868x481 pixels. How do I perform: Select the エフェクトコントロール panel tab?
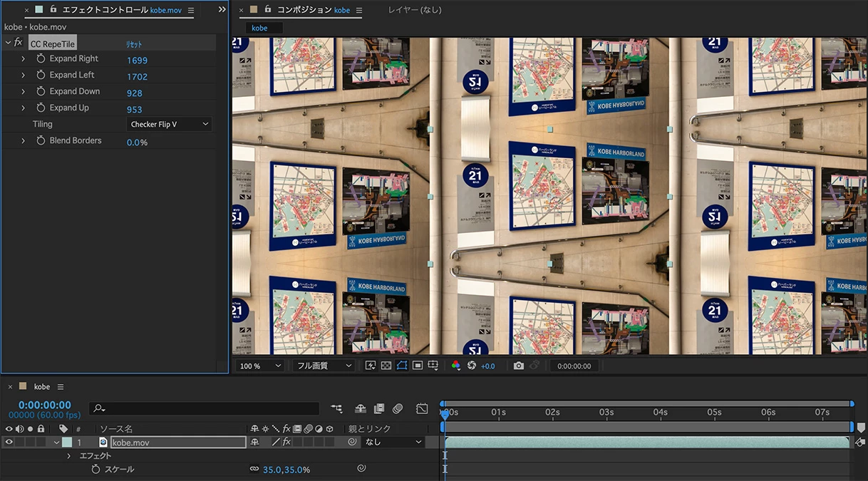click(x=122, y=10)
